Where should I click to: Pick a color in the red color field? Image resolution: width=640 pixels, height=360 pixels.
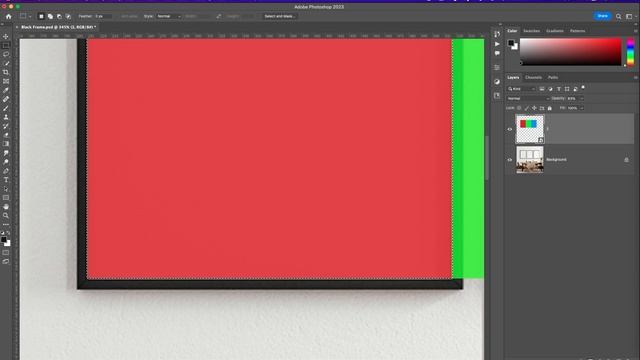(x=570, y=52)
